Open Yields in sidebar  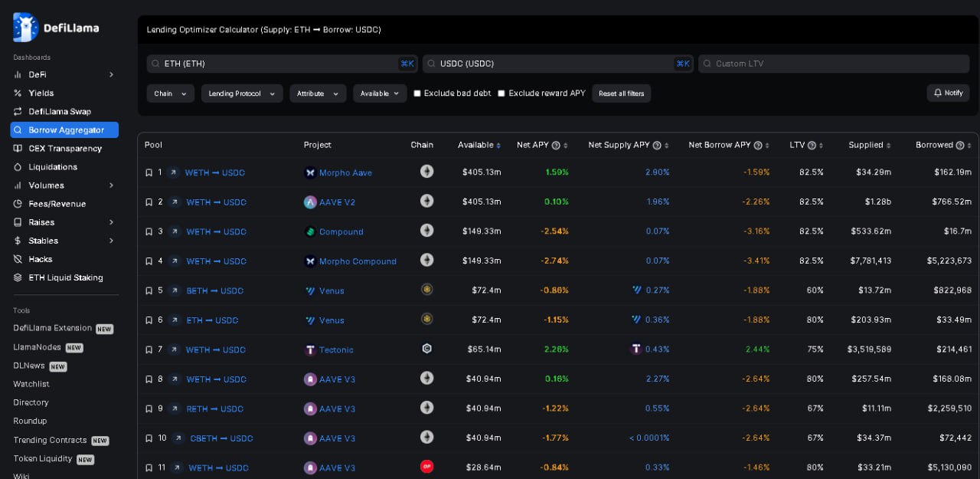pos(41,93)
